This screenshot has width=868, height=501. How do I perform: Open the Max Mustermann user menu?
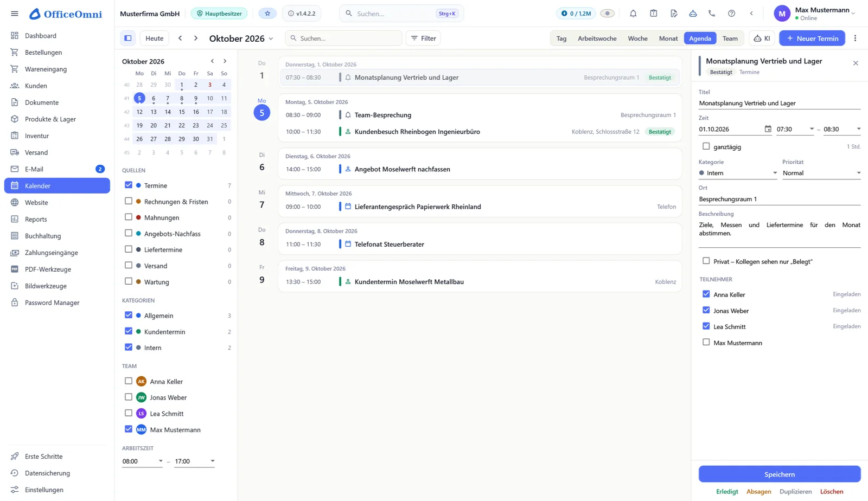tap(815, 14)
